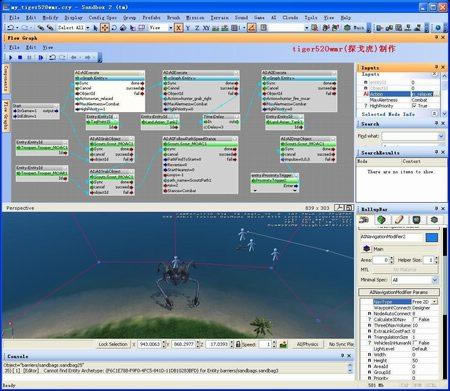This screenshot has width=450, height=391.
Task: Click the AI/Physics button
Action: click(x=307, y=344)
